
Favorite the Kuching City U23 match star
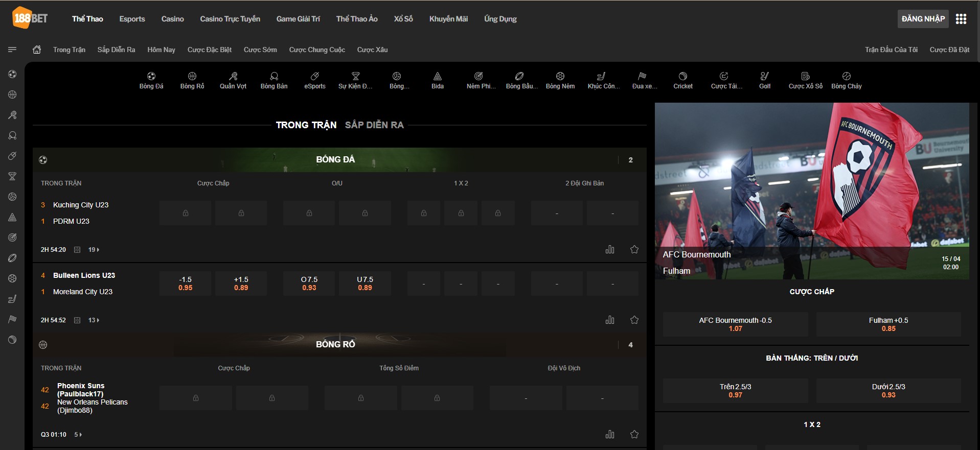634,249
